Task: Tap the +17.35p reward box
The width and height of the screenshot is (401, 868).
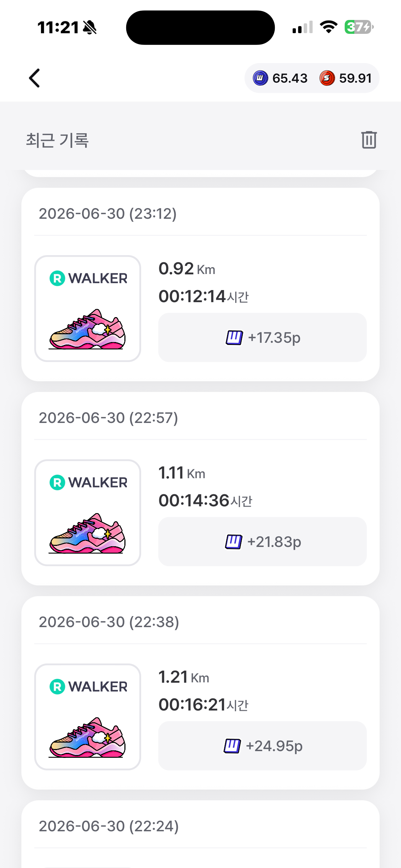Action: point(262,337)
